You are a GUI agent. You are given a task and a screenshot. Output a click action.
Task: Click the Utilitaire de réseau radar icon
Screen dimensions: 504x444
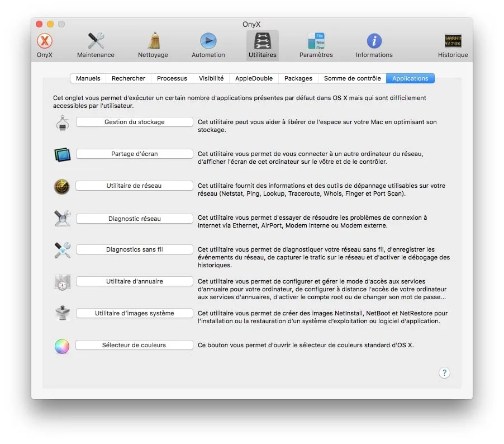(x=62, y=187)
